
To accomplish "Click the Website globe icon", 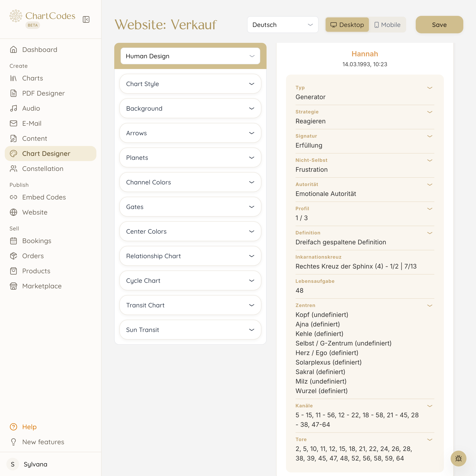I will pyautogui.click(x=13, y=212).
